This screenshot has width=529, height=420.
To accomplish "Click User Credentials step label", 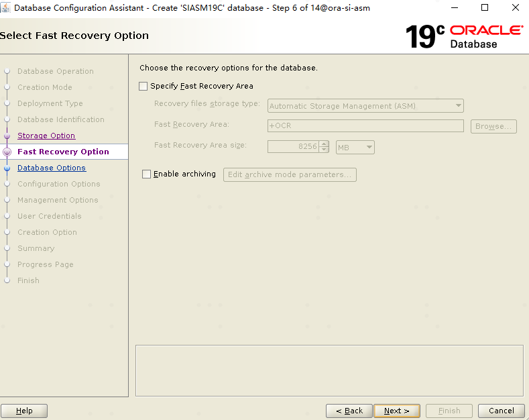I will pos(49,216).
